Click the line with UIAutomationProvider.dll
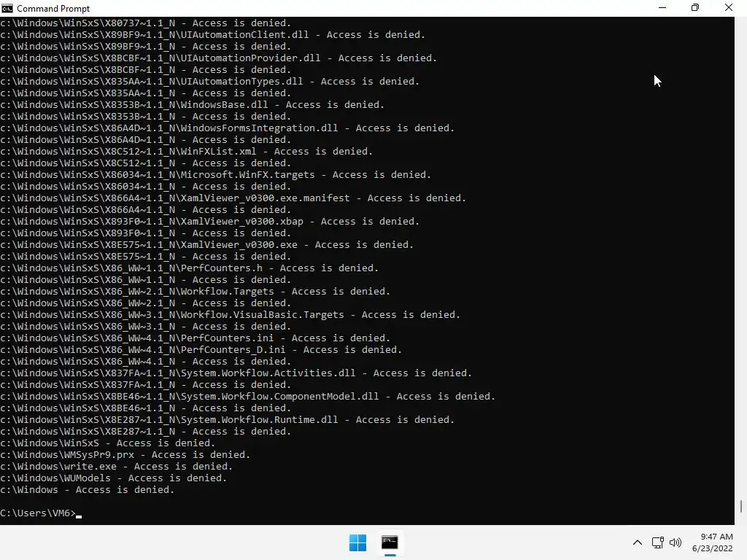 pyautogui.click(x=219, y=58)
